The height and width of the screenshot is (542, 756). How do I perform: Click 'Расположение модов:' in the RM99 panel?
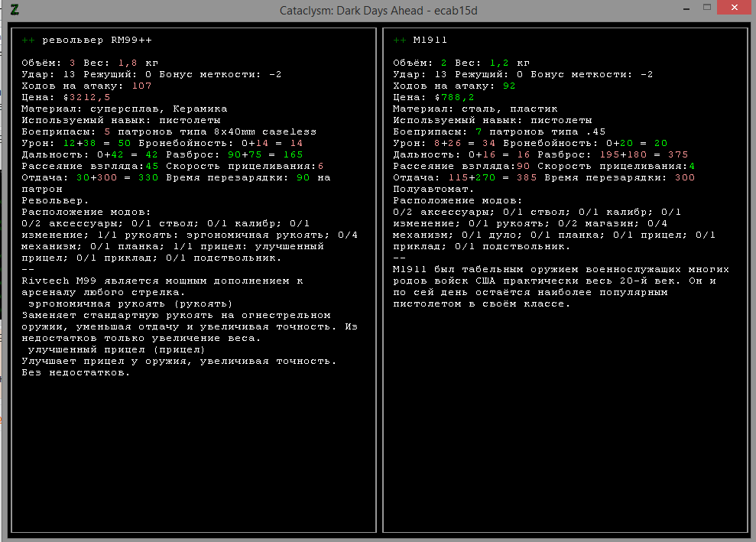[86, 213]
